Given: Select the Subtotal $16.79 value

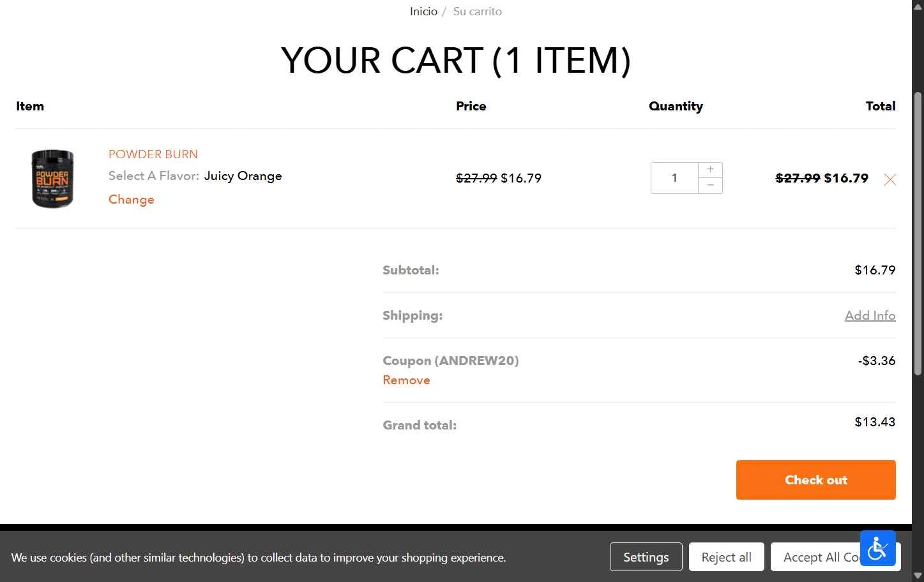Looking at the screenshot, I should [x=875, y=270].
